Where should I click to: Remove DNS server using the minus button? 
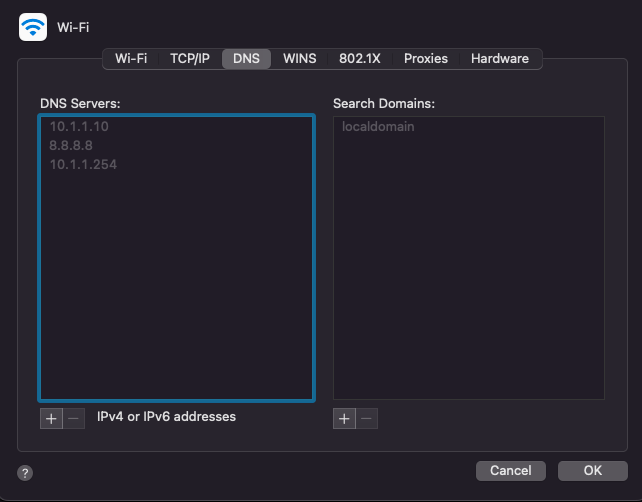(74, 418)
